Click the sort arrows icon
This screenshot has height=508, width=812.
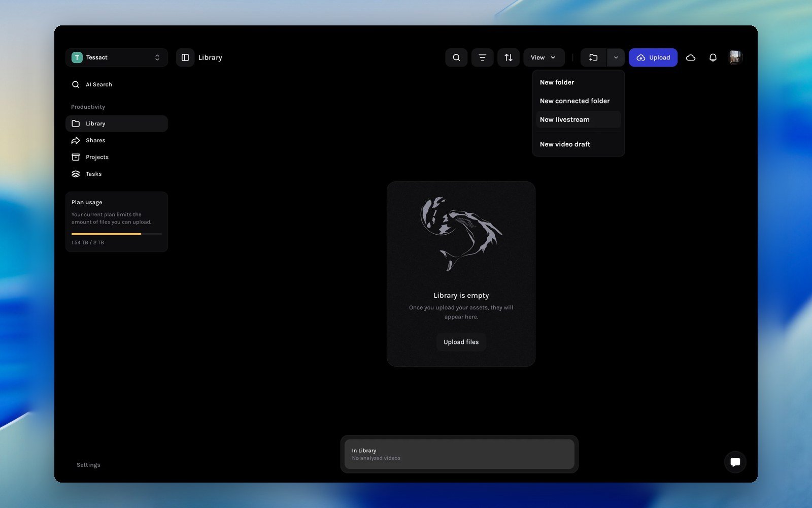508,57
